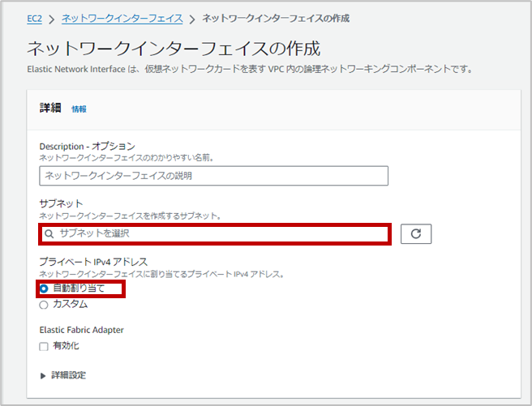Viewport: 532px width, 406px height.
Task: Click the subnet refresh icon button
Action: point(416,234)
